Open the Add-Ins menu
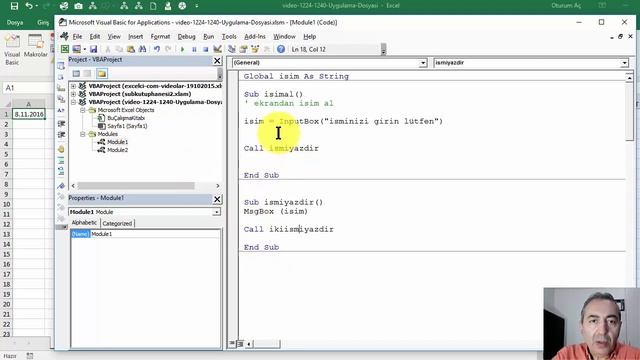The image size is (640, 360). (x=255, y=37)
